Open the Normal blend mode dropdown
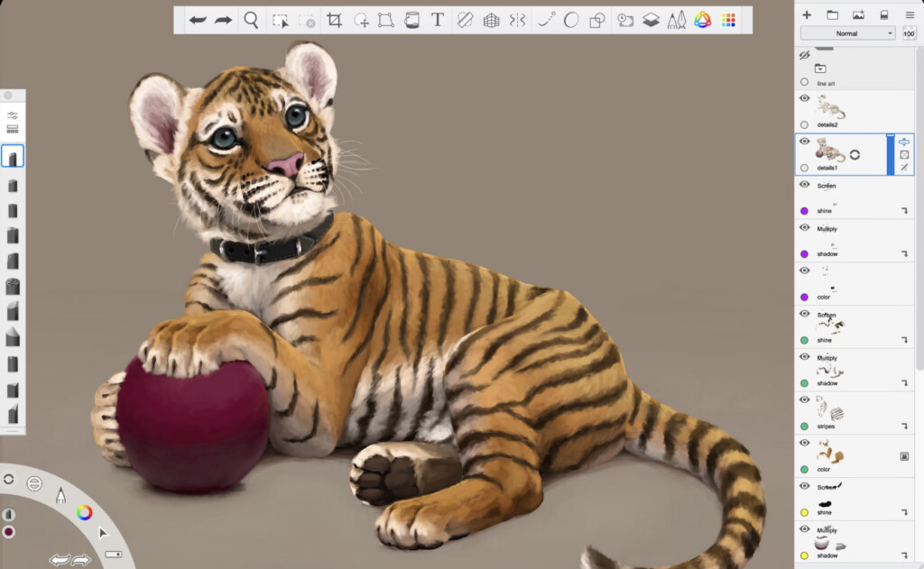924x569 pixels. (847, 33)
